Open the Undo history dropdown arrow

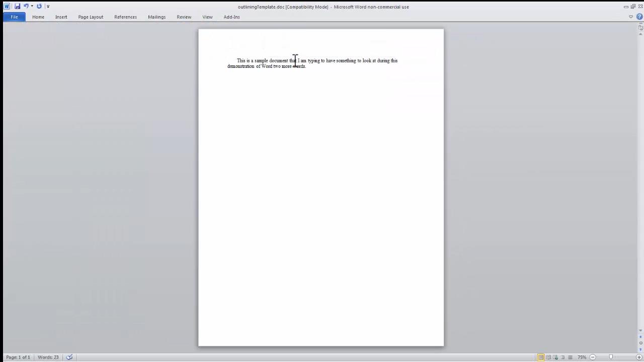[x=32, y=7]
